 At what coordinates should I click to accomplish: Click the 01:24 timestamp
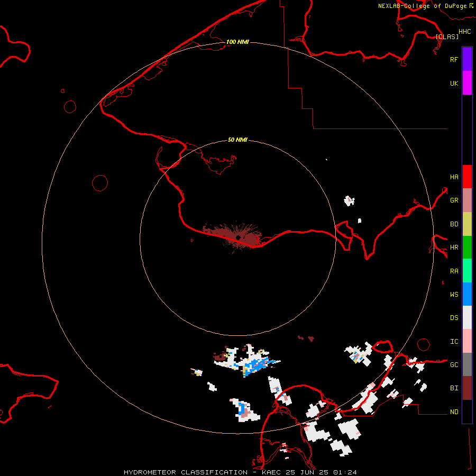[345, 472]
